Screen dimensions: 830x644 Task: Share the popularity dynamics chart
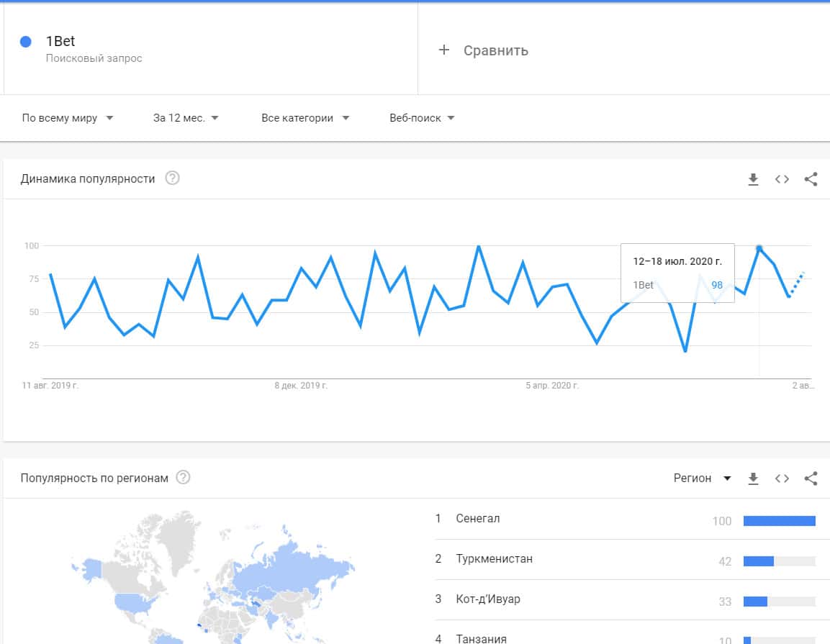(811, 179)
